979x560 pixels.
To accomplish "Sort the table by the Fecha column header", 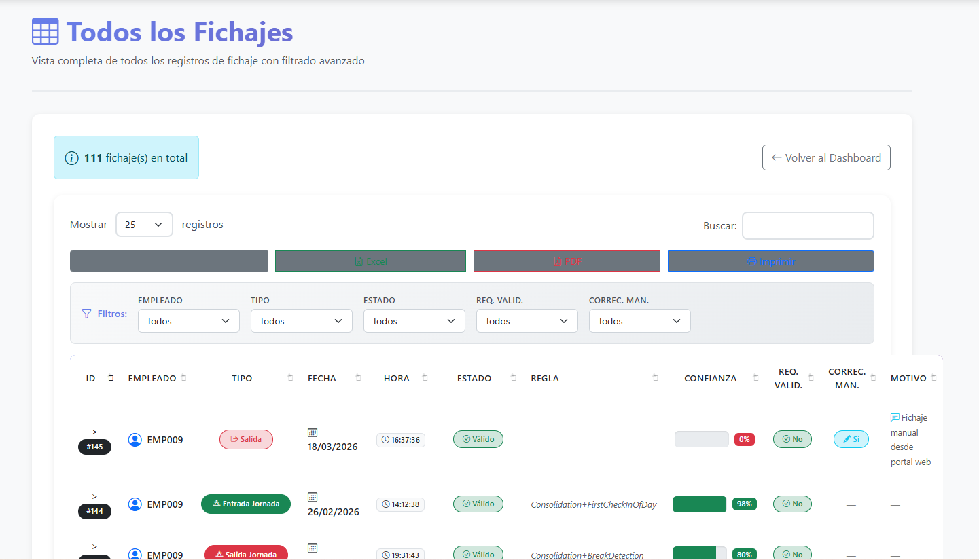I will [322, 378].
